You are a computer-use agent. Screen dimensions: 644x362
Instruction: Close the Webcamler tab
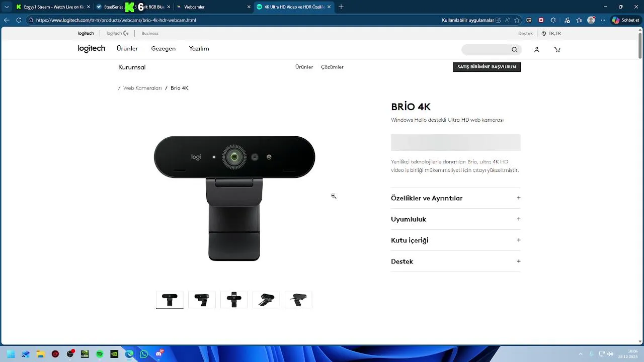click(x=249, y=7)
